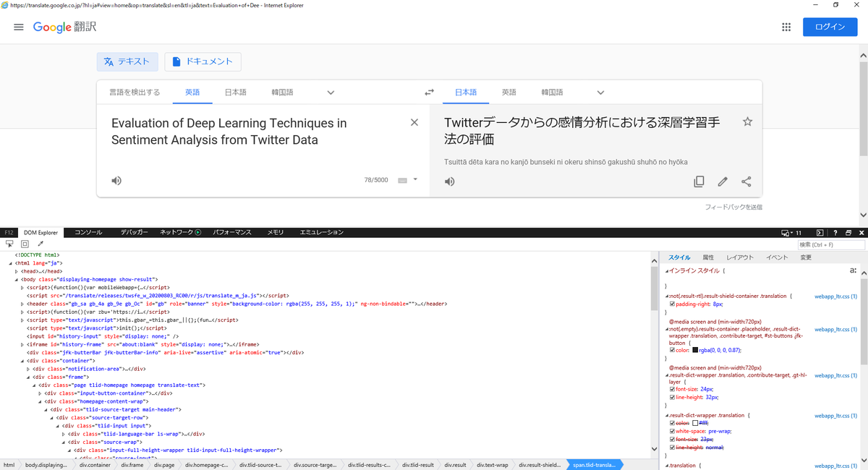Open the メモリ tab
868x470 pixels.
[276, 233]
